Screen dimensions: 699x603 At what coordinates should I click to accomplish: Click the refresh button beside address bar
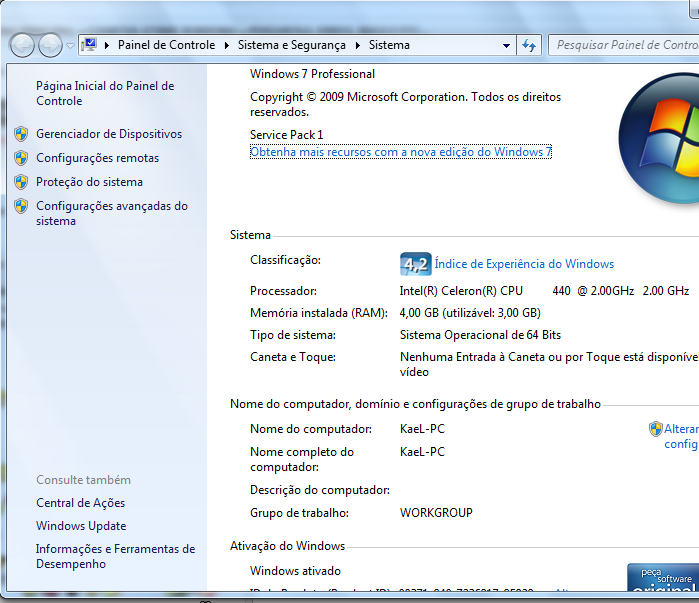(x=530, y=45)
